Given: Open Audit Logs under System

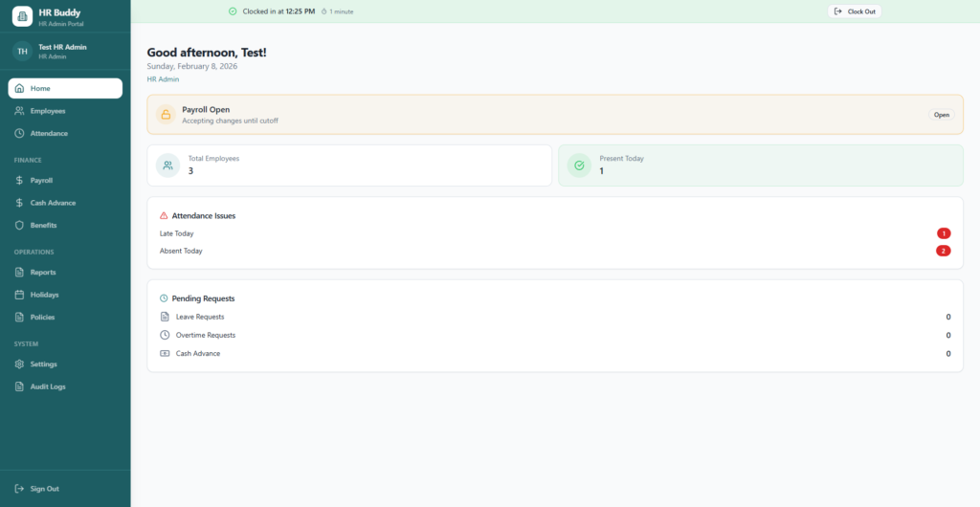Looking at the screenshot, I should pos(47,386).
